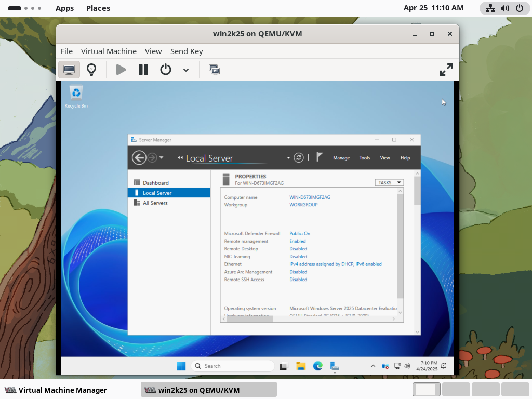
Task: Run the virtual machine play button
Action: point(121,70)
